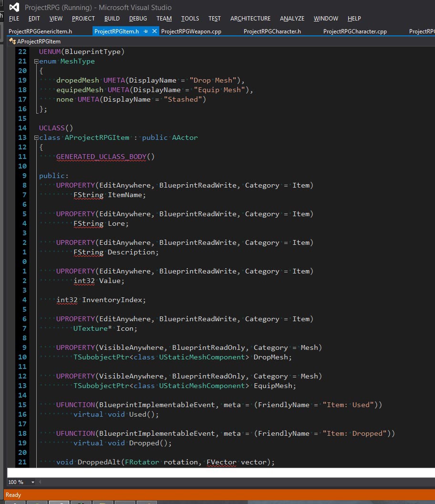This screenshot has height=504, width=435.
Task: Open the 100 % zoom dropdown
Action: 32,482
